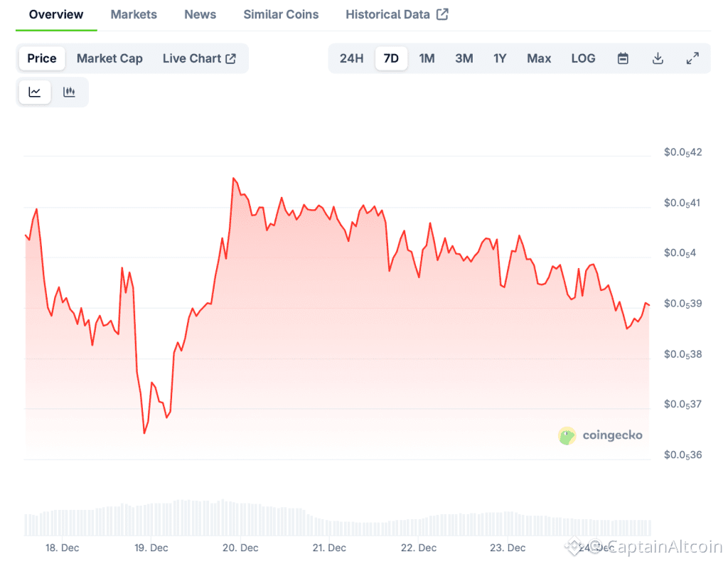
Task: Click the $0.0₅4 price axis label
Action: (680, 253)
